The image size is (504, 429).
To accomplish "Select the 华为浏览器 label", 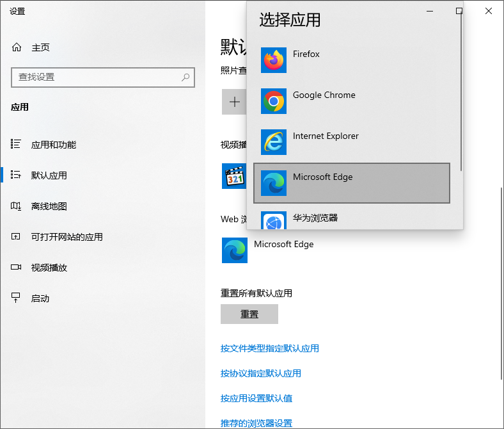I will [315, 218].
